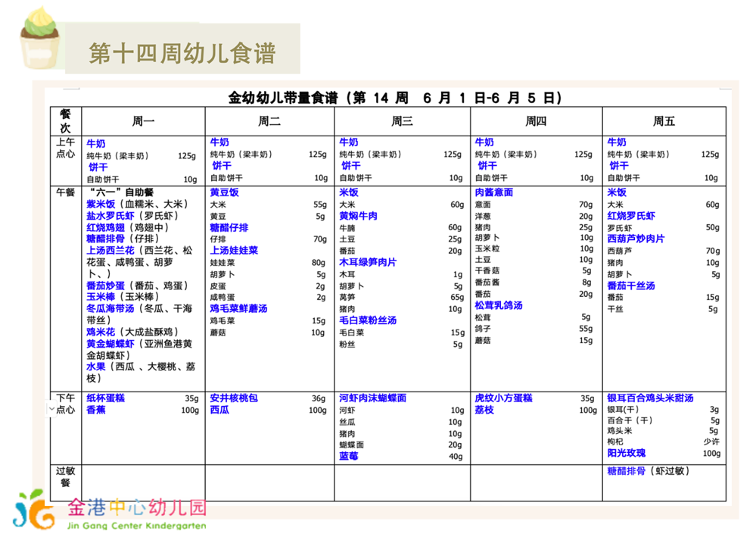Click the dish 紫米饭
The image size is (756, 540).
click(x=101, y=204)
